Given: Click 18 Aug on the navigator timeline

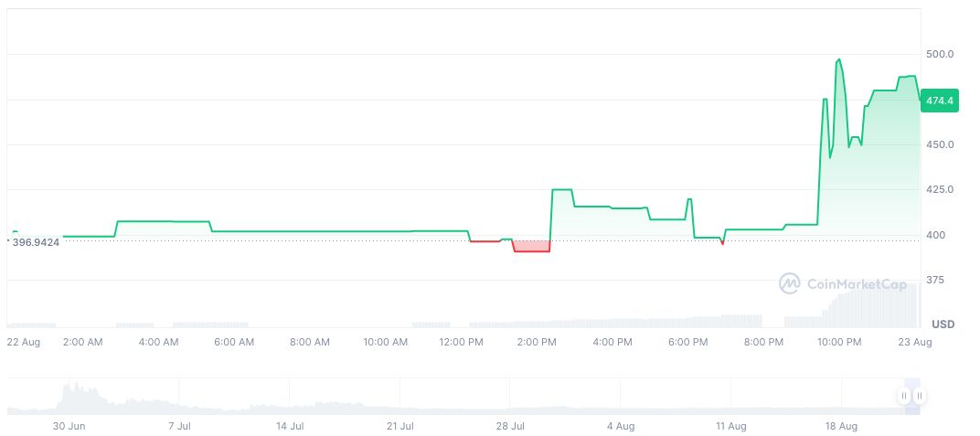Looking at the screenshot, I should (841, 426).
